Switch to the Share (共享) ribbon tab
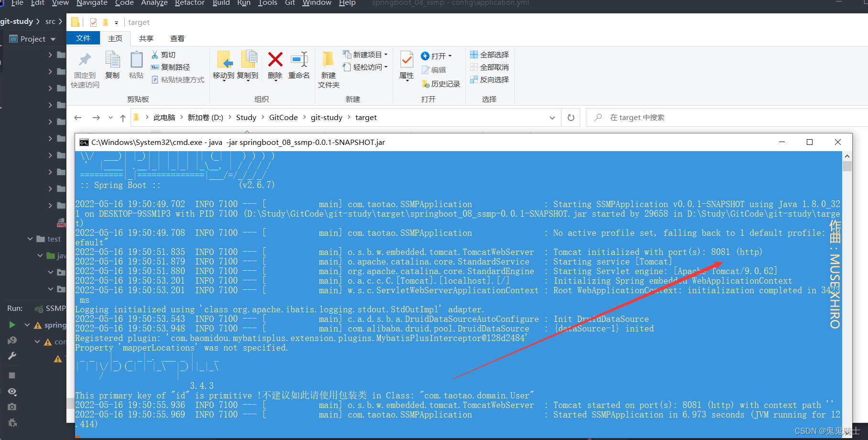The height and width of the screenshot is (440, 868). click(x=146, y=38)
